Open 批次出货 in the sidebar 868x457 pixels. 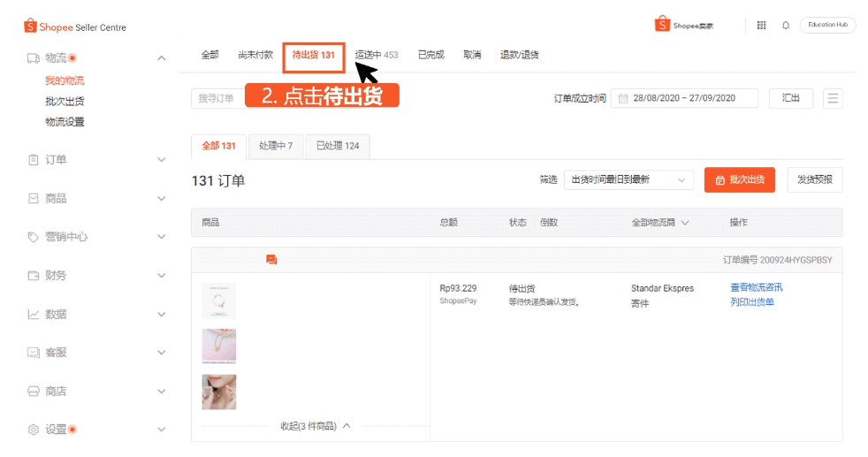pyautogui.click(x=65, y=102)
